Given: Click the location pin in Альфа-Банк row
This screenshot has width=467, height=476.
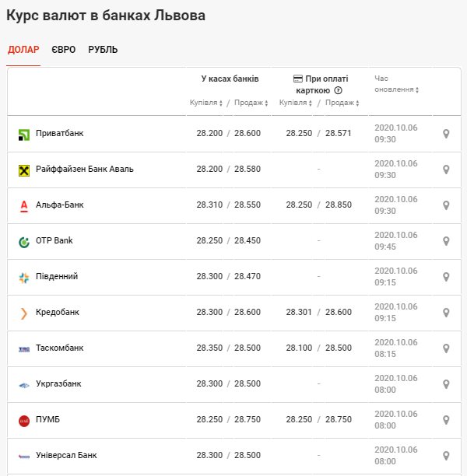Looking at the screenshot, I should (446, 205).
